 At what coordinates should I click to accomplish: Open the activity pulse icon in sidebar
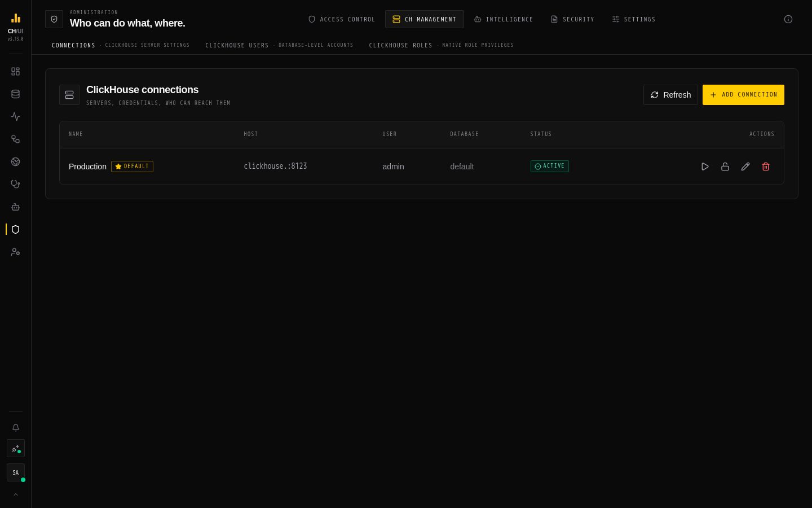15,117
